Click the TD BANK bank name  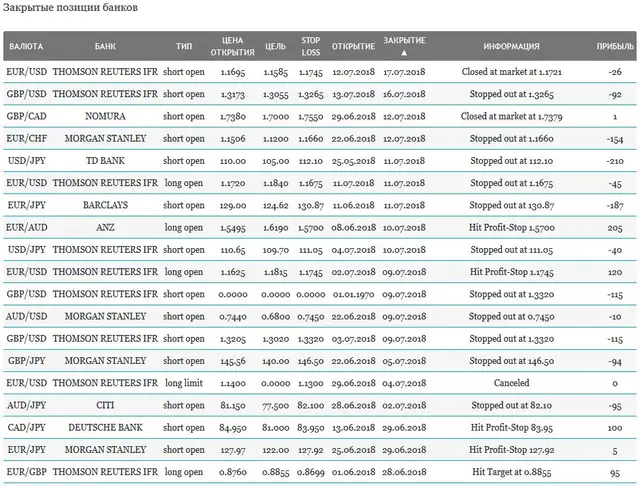click(105, 161)
